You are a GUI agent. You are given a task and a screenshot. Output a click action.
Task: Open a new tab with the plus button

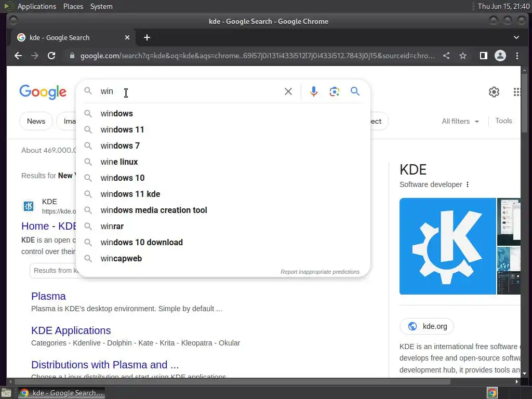point(147,37)
